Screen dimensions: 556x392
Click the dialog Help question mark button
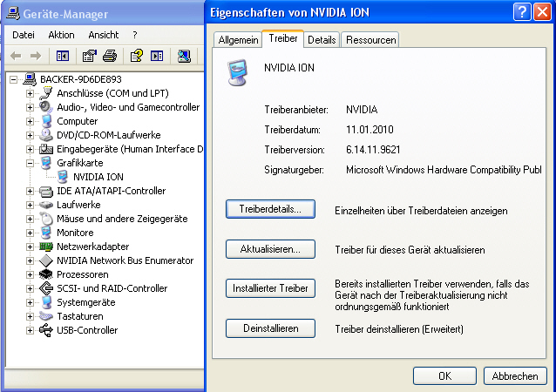[522, 12]
